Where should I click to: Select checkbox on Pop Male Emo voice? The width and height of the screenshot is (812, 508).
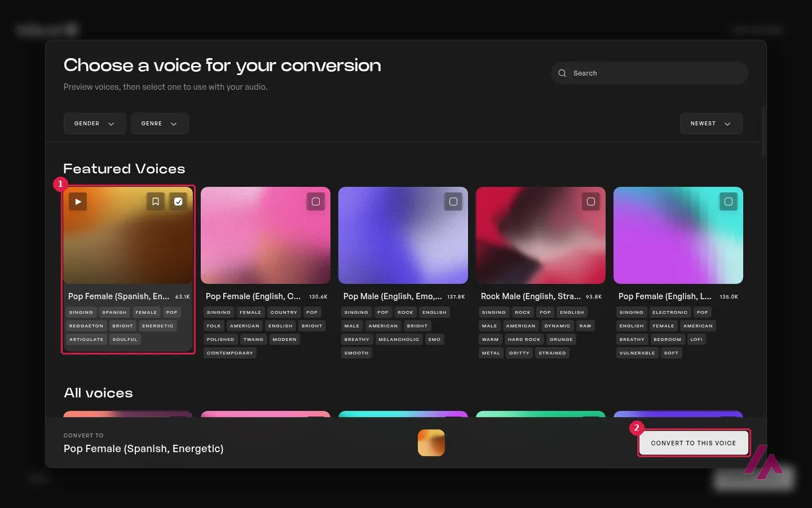[453, 202]
